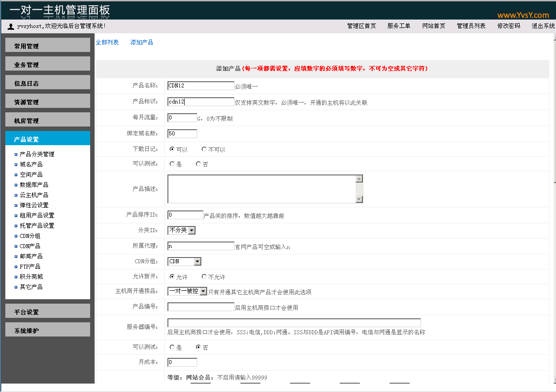Viewport: 556px width, 392px height.
Task: Choose 是 for the first 可以测试 option
Action: tap(172, 164)
